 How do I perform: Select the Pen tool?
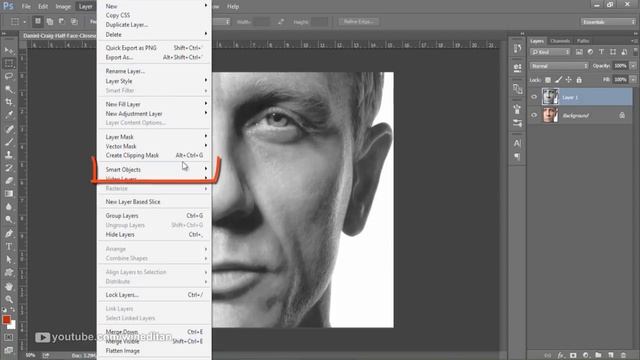(9, 233)
